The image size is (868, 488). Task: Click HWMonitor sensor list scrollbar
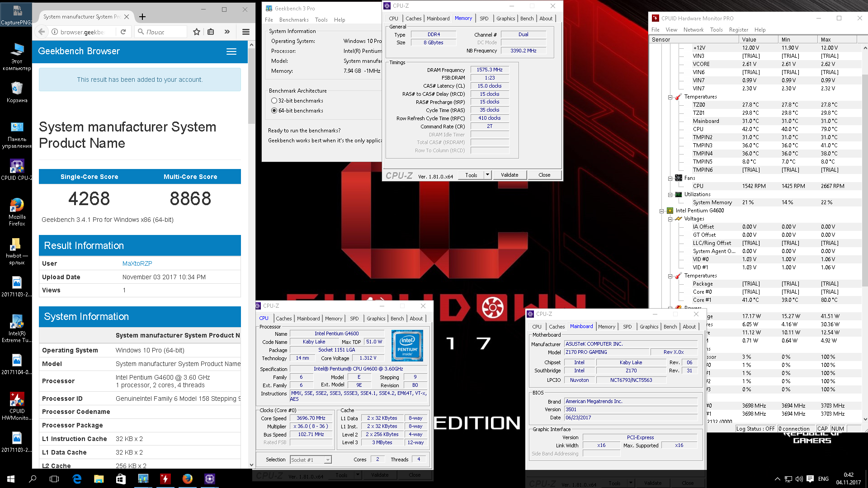865,181
